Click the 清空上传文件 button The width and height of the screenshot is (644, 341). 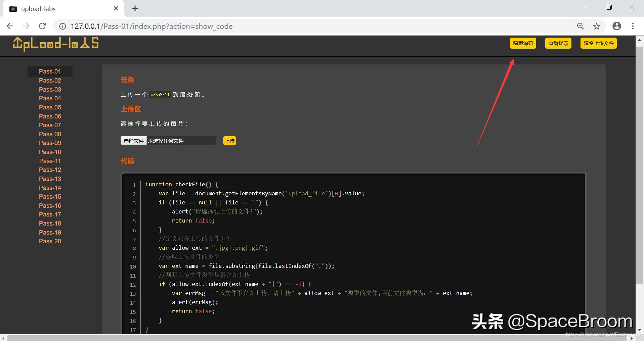(598, 43)
